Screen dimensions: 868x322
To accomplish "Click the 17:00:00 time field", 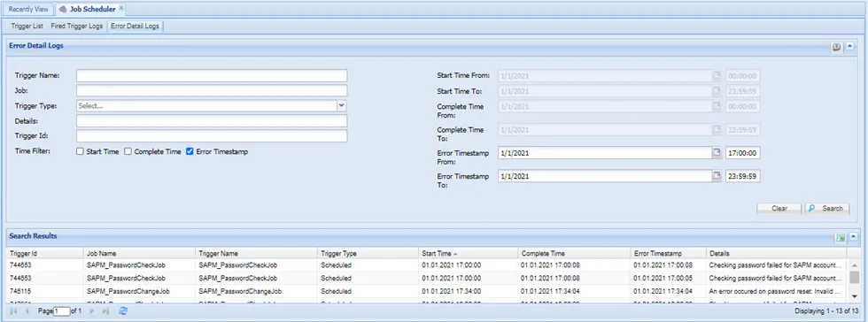I will coord(743,153).
